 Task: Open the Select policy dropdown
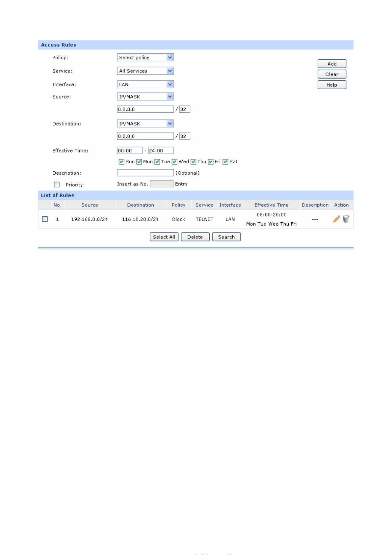(x=145, y=57)
